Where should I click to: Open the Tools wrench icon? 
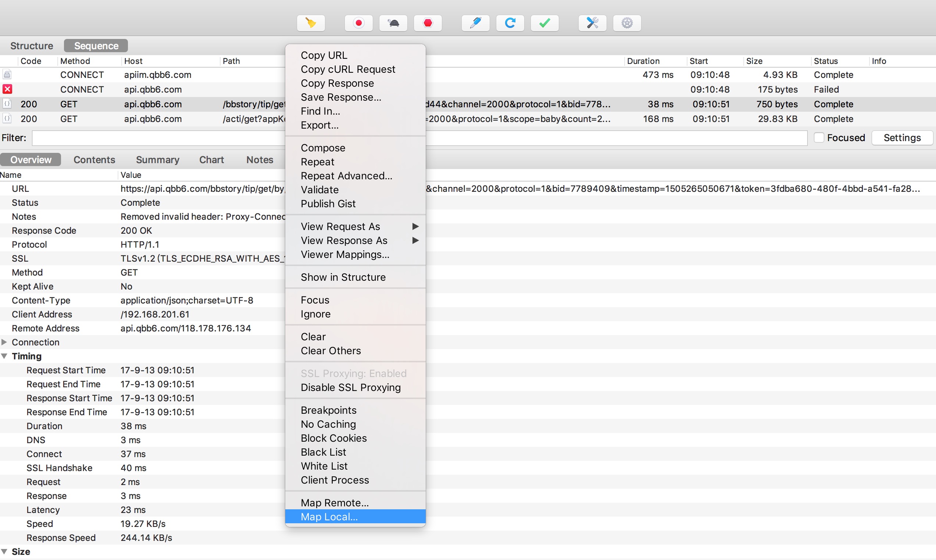pos(593,23)
